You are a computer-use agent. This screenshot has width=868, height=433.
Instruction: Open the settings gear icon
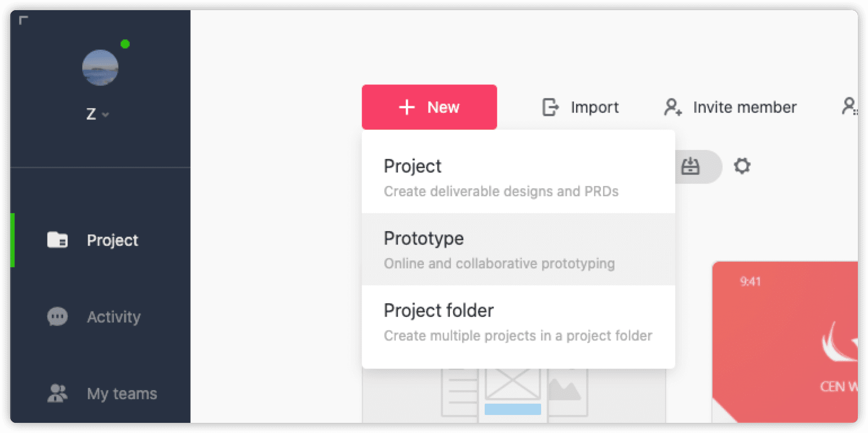(x=742, y=166)
